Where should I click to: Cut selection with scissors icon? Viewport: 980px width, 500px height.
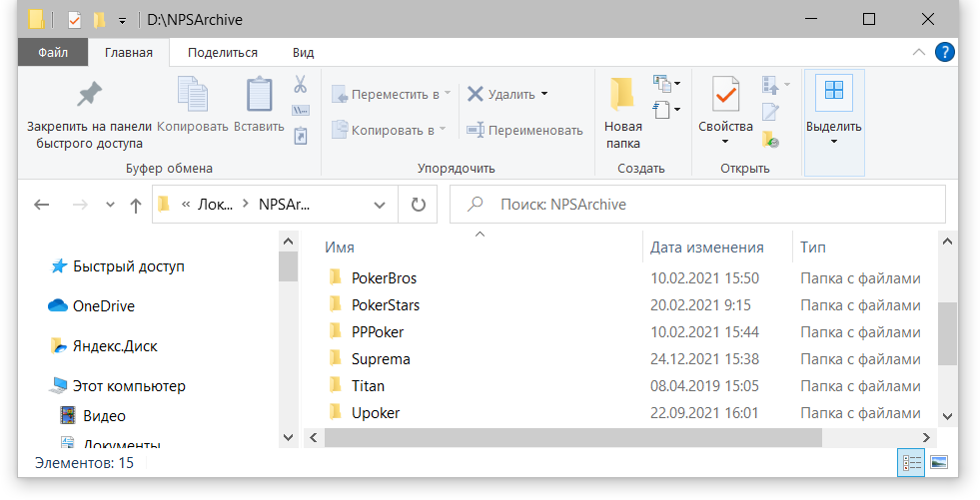tap(301, 84)
